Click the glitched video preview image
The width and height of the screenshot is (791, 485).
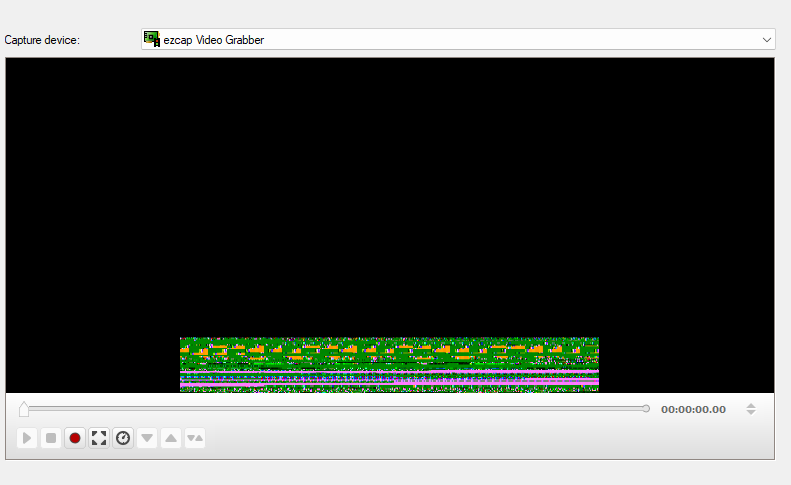(x=389, y=364)
